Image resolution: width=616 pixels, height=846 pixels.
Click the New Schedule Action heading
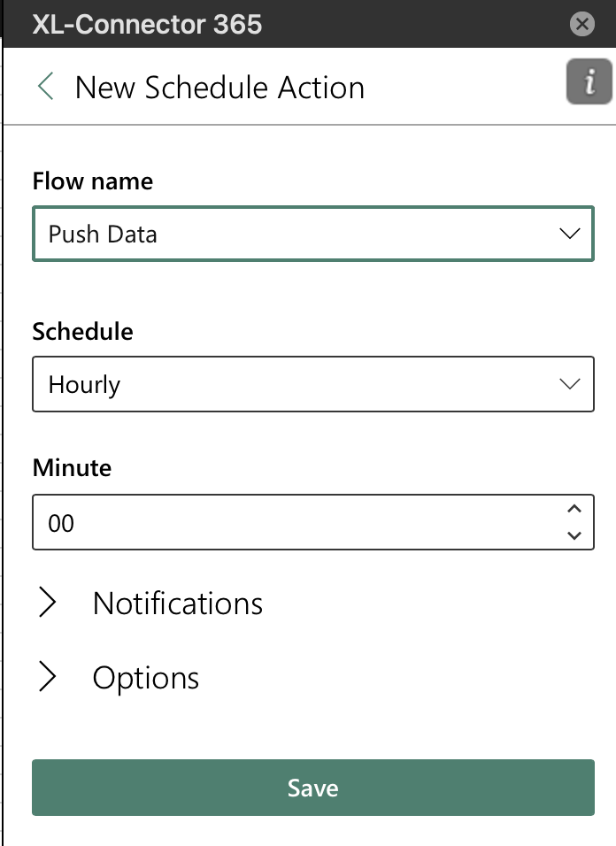pos(220,88)
